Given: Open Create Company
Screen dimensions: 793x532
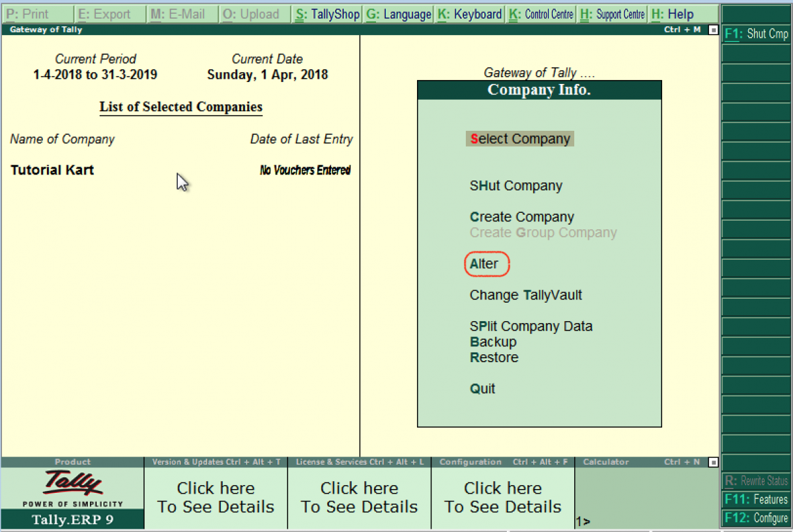Looking at the screenshot, I should pyautogui.click(x=521, y=217).
